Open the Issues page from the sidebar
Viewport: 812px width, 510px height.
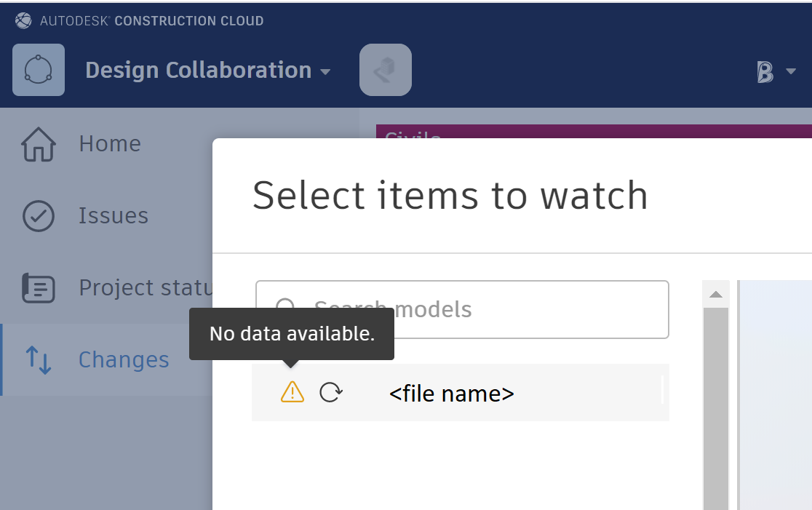[114, 215]
